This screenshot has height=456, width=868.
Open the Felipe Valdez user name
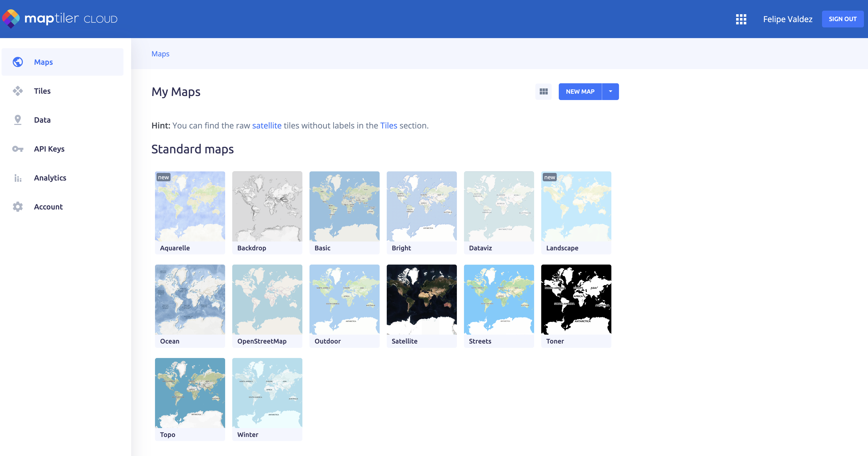(787, 19)
